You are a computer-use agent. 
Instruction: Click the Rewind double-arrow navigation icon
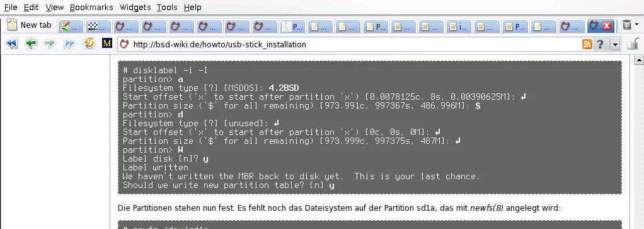pyautogui.click(x=11, y=43)
